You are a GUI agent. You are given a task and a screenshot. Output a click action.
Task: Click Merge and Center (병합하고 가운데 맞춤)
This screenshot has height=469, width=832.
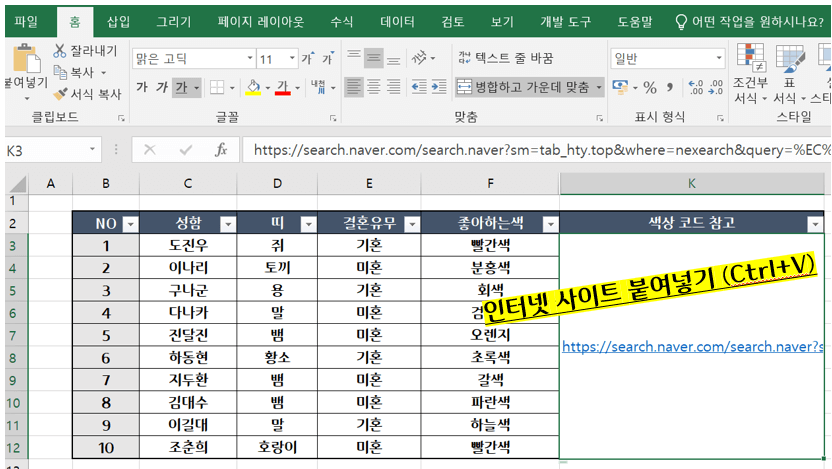tap(523, 87)
